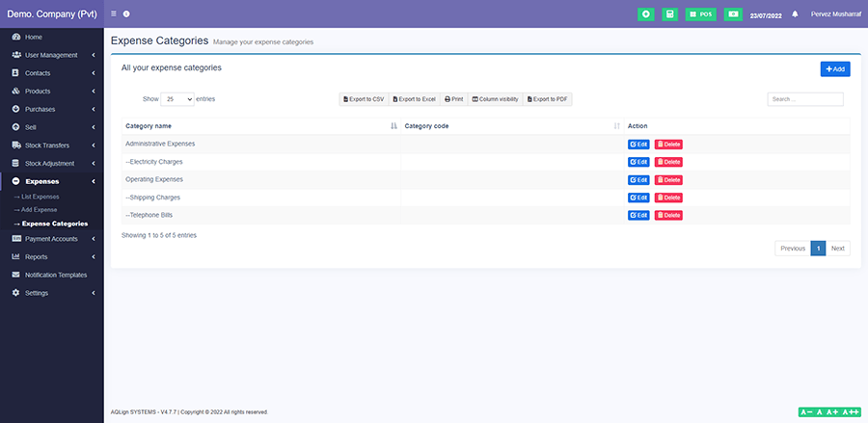Edit the Telephone Bills category
Screen dimensions: 868x423
pos(638,215)
